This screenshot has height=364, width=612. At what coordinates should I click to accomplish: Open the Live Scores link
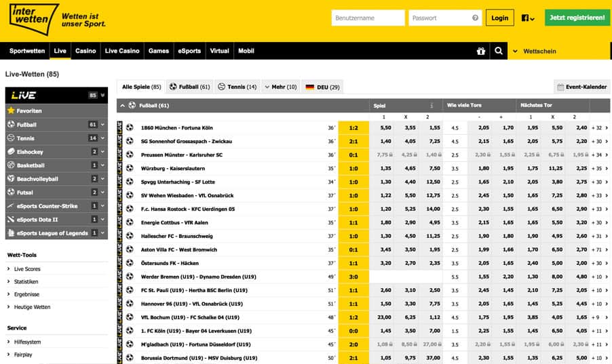click(x=27, y=269)
